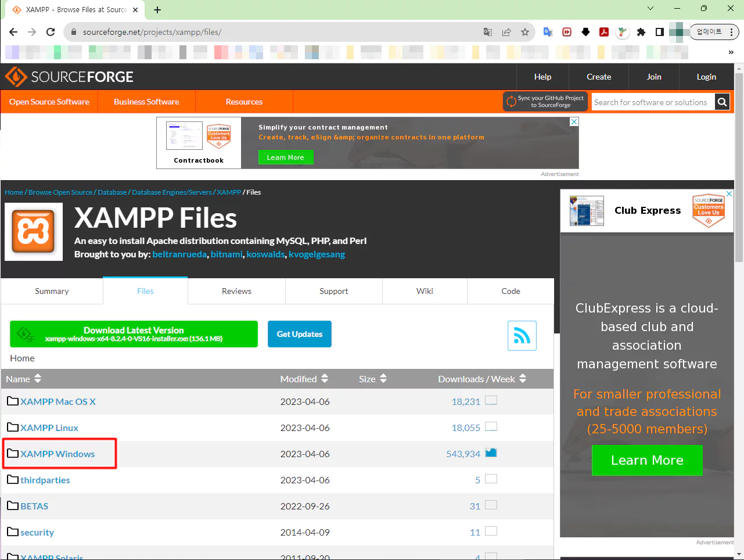The height and width of the screenshot is (560, 744).
Task: Click the search magnifier icon
Action: (722, 102)
